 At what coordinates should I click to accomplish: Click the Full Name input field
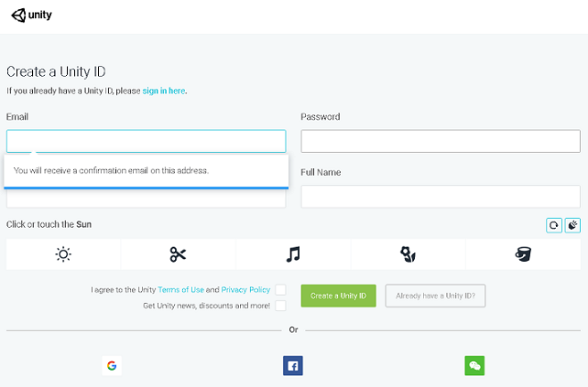click(441, 197)
